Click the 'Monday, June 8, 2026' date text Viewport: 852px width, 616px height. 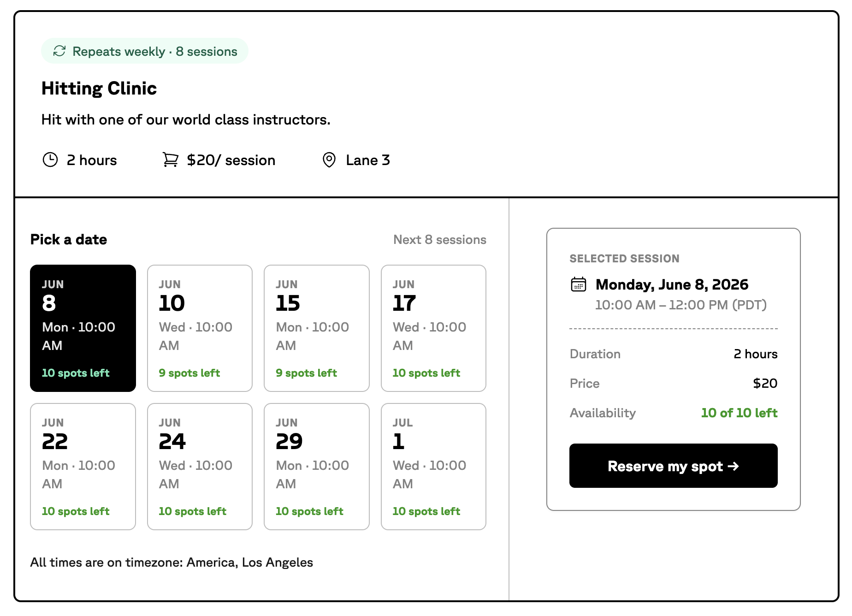[x=672, y=284]
